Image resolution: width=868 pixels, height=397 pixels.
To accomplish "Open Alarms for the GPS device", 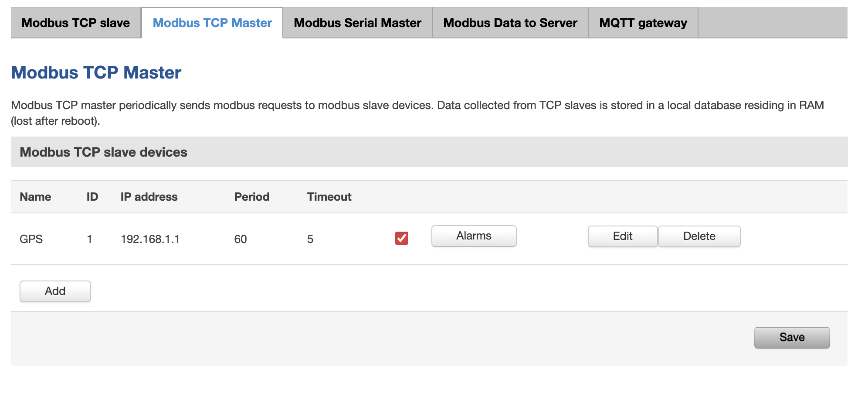I will [474, 236].
